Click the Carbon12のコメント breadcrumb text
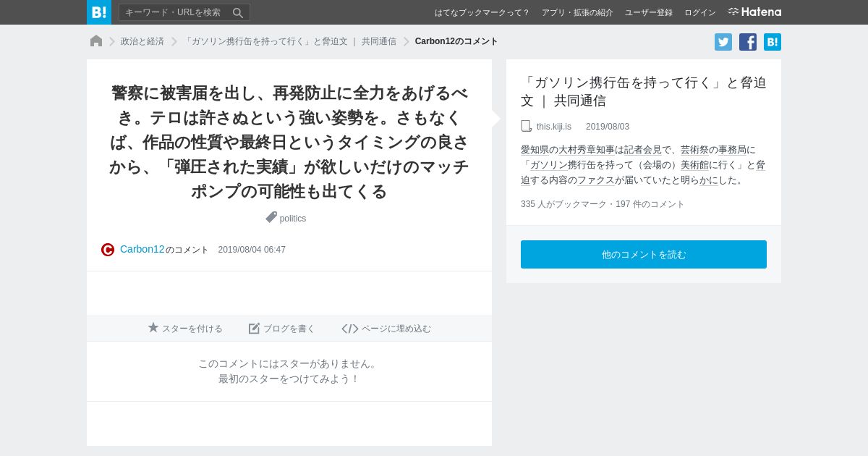Viewport: 868px width, 456px height. point(456,41)
